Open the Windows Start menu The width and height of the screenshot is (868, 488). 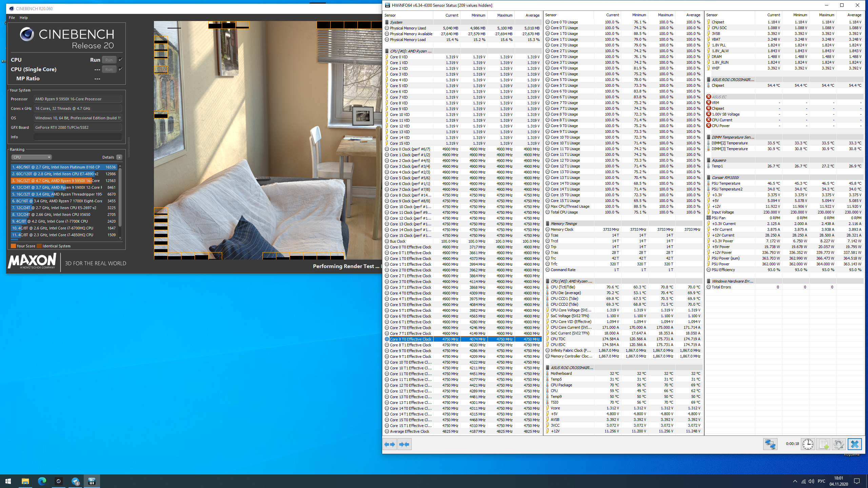[8, 481]
